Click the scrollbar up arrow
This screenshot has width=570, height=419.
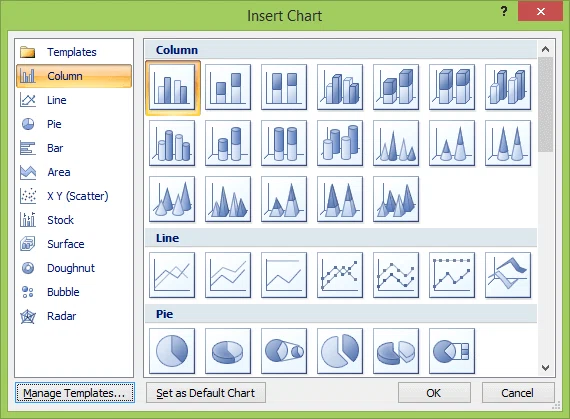[545, 49]
